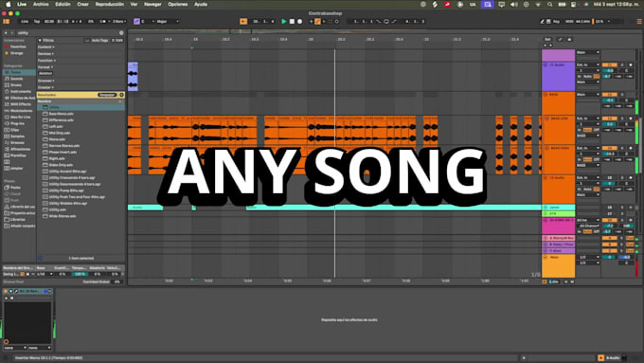
Task: Click the Despejar button in Resultados
Action: (x=107, y=95)
